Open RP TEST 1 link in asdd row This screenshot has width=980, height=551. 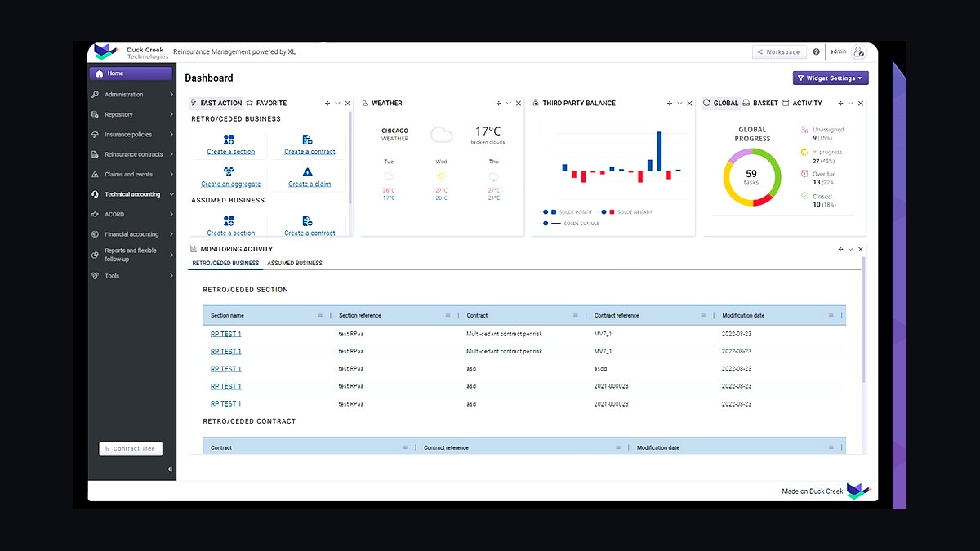point(226,369)
